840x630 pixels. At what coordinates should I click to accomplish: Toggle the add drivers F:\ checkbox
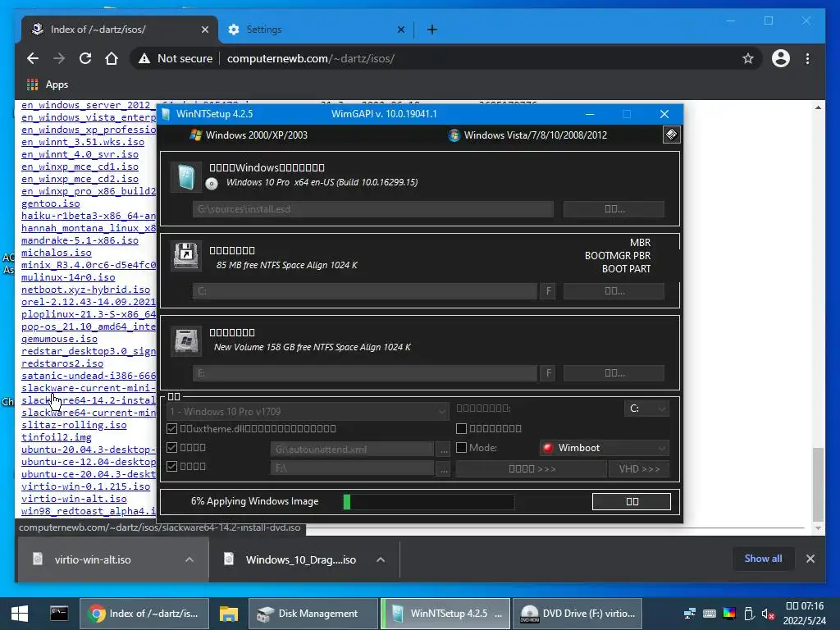point(171,466)
